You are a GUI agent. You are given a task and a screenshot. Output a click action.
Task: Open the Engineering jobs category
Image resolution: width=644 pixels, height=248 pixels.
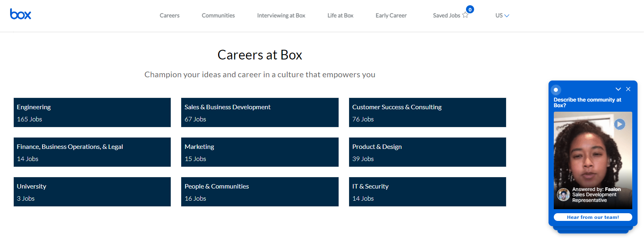[92, 112]
